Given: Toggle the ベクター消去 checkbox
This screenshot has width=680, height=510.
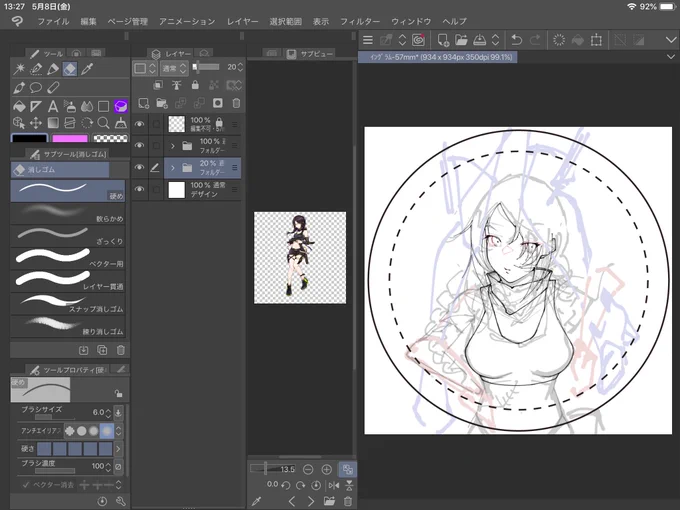Looking at the screenshot, I should 26,485.
